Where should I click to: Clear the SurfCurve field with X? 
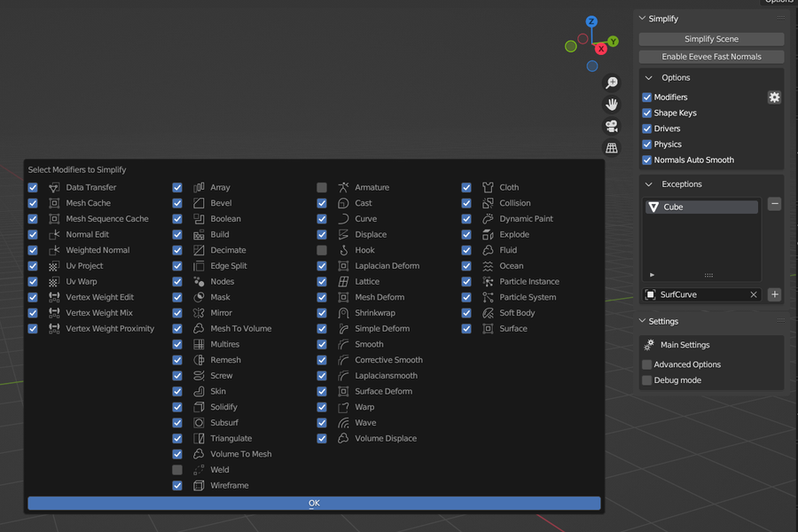(754, 294)
